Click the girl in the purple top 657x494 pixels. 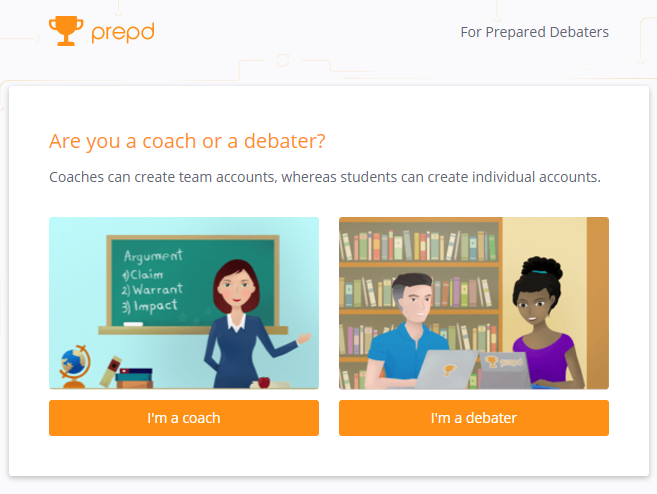coord(545,323)
